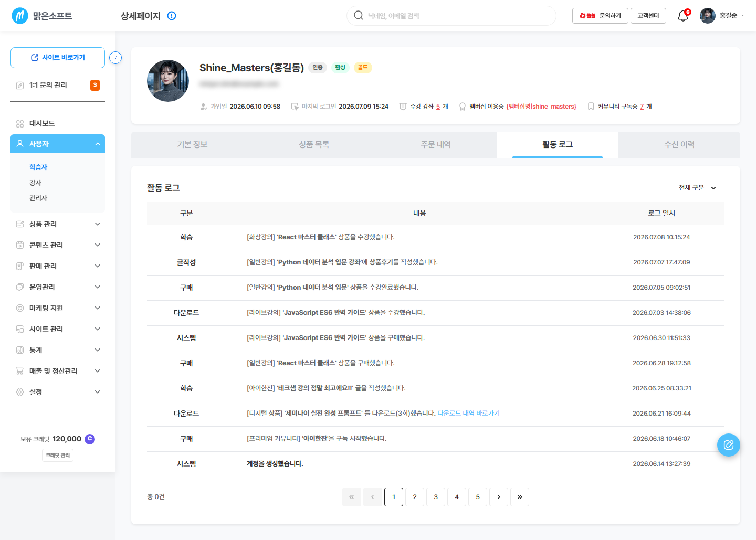Click the 마지막 로그인 icon

(x=295, y=107)
